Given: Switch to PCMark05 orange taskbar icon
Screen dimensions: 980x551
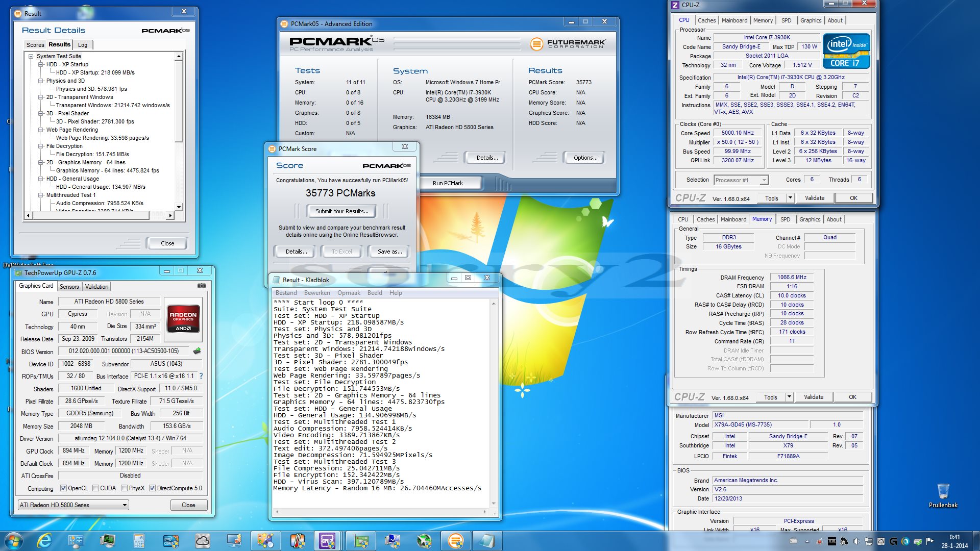Looking at the screenshot, I should coord(455,541).
